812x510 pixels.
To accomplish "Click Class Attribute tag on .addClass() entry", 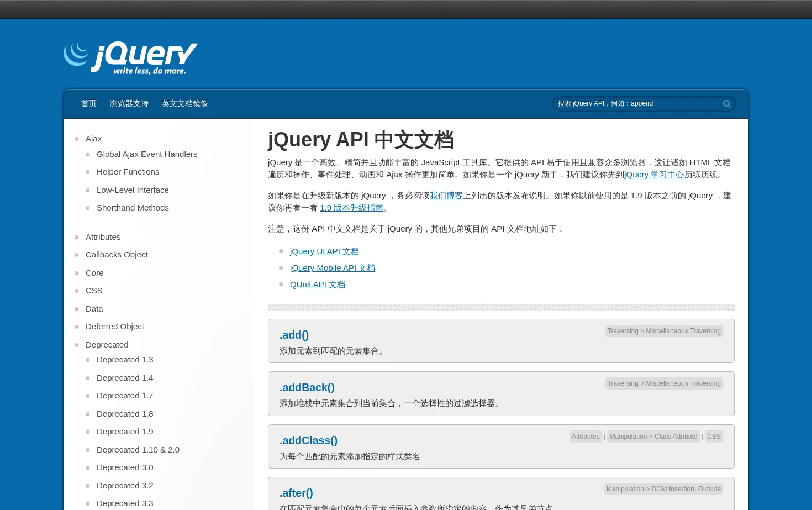I will 676,437.
